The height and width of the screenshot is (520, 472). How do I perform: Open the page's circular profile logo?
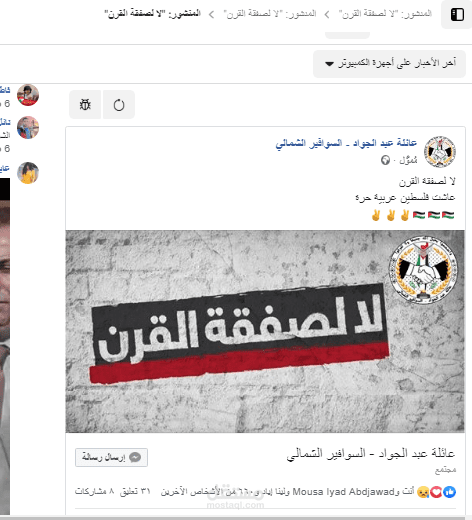[x=440, y=151]
